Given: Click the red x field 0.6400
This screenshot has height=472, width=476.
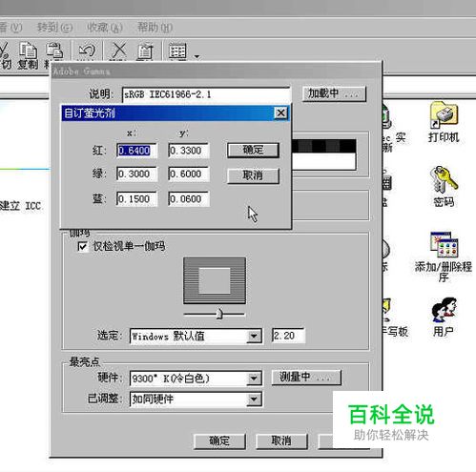Looking at the screenshot, I should (136, 151).
